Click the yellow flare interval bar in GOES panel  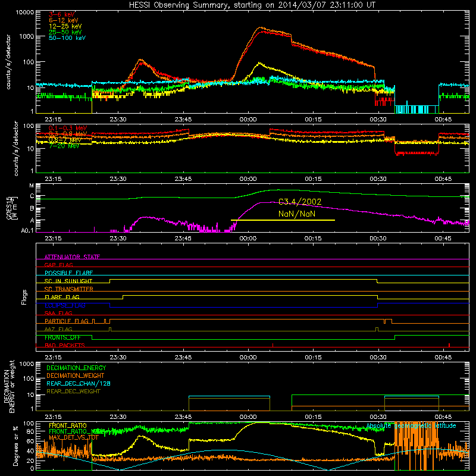(283, 220)
